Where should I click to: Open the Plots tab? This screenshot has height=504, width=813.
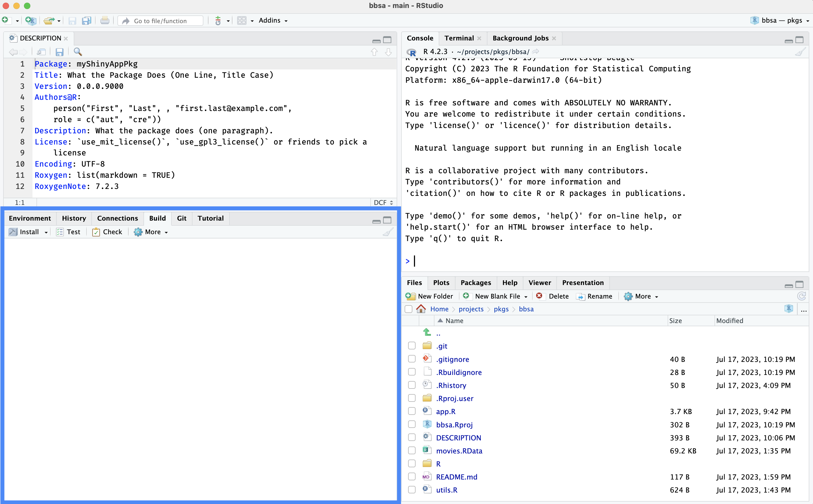click(441, 282)
